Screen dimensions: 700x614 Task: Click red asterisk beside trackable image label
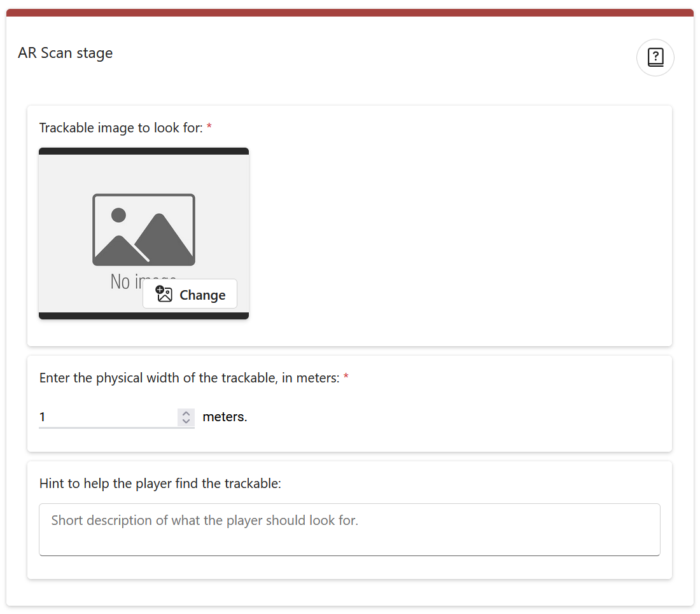coord(209,128)
